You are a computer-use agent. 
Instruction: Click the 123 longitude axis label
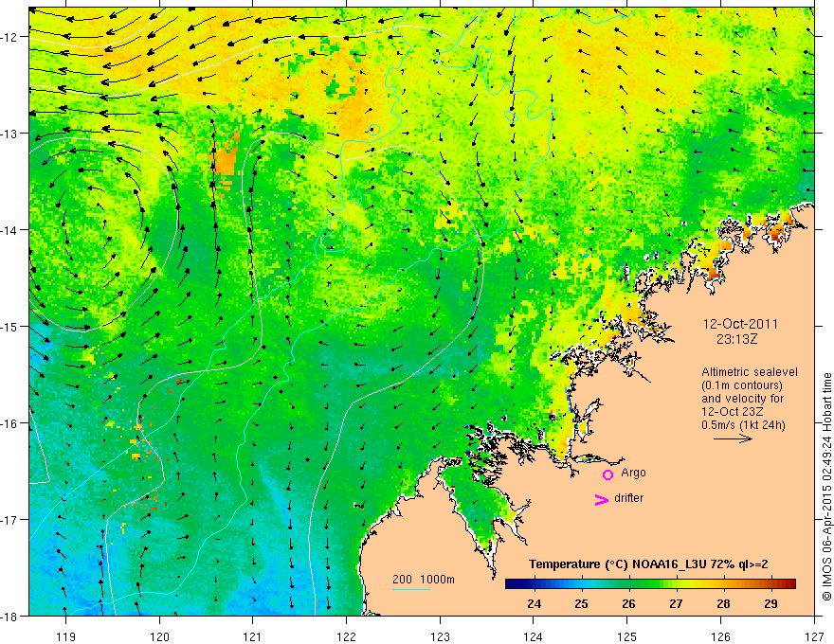(440, 636)
